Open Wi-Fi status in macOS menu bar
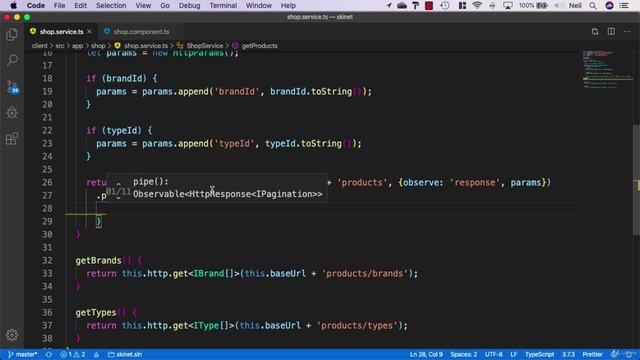The height and width of the screenshot is (360, 640). pyautogui.click(x=477, y=5)
